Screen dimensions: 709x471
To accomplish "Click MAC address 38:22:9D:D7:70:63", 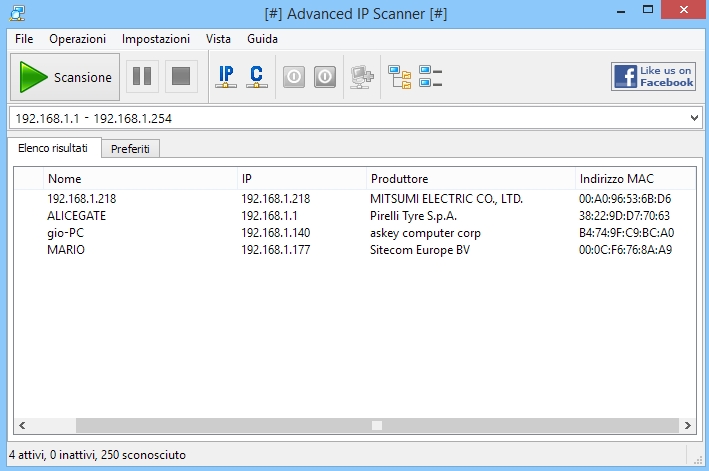I will click(x=624, y=216).
